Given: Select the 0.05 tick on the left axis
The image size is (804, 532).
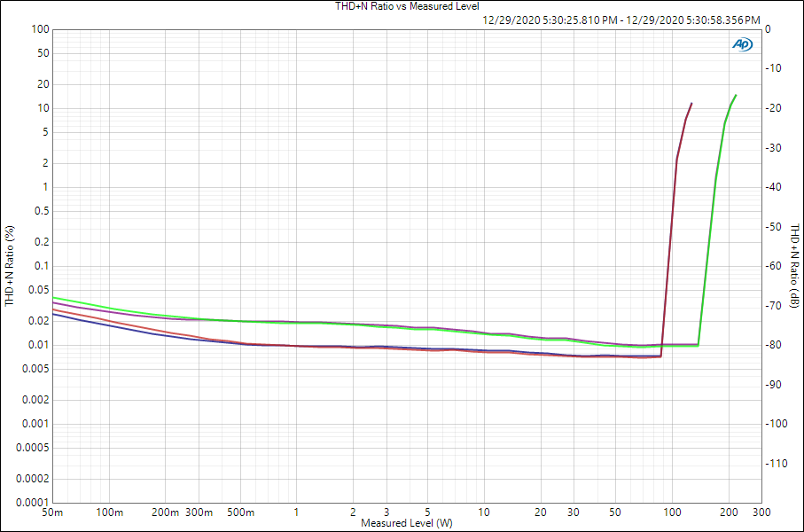Looking at the screenshot, I should click(x=36, y=290).
